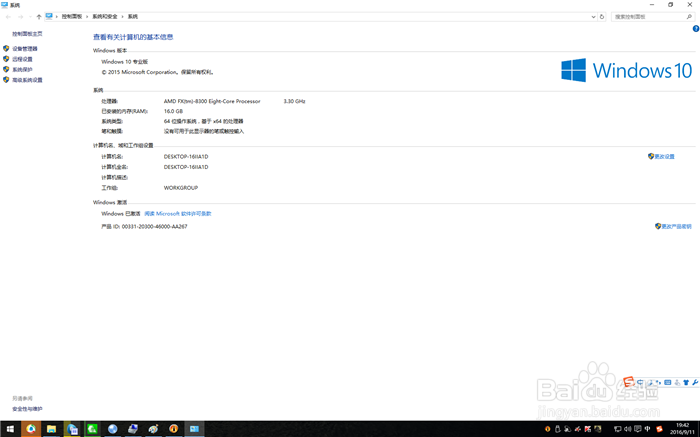Screen dimensions: 700x437
Task: Click the Sogou S logo on IME bar
Action: pyautogui.click(x=629, y=382)
